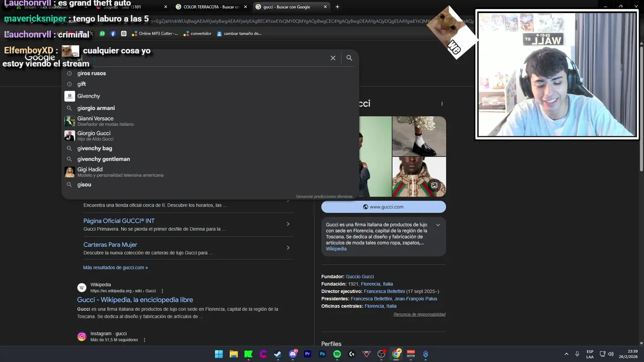The image size is (644, 362).
Task: Open the Facebook bookmark icon
Action: coord(113,34)
